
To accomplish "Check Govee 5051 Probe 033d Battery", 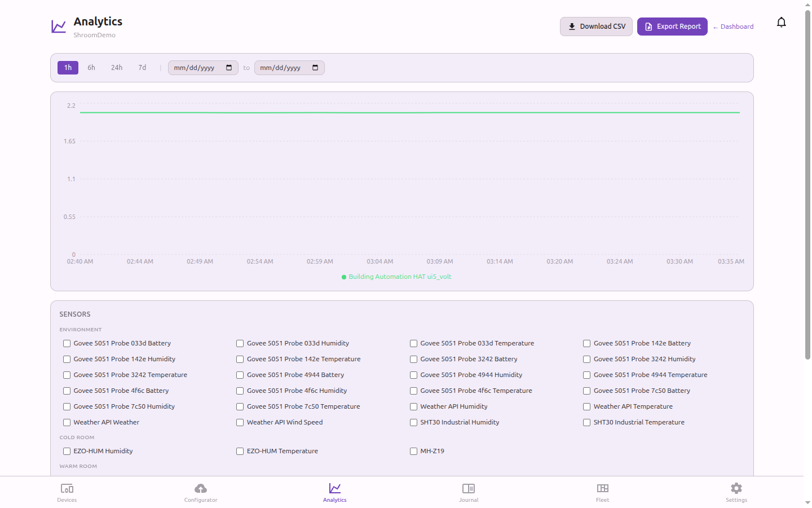I will 67,343.
